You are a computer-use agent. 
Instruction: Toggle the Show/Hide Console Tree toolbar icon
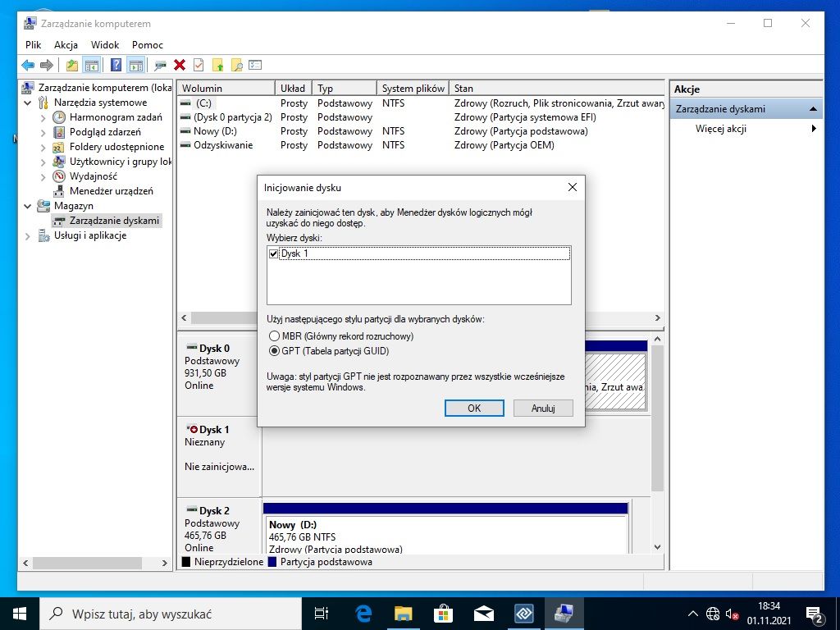click(92, 66)
